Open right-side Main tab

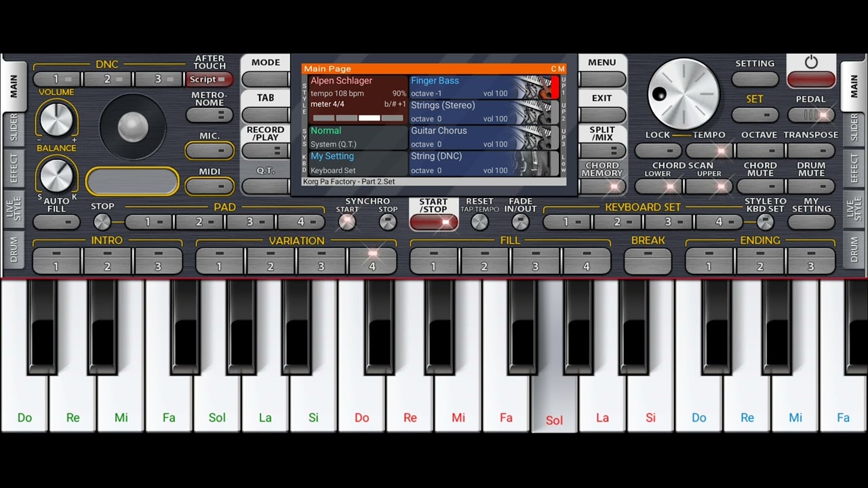(854, 86)
